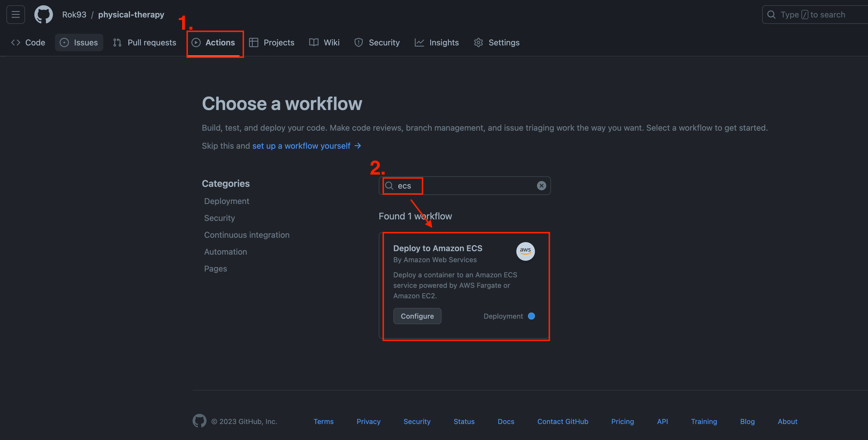Click the blue Deployment category dot
The image size is (868, 440).
coord(531,316)
